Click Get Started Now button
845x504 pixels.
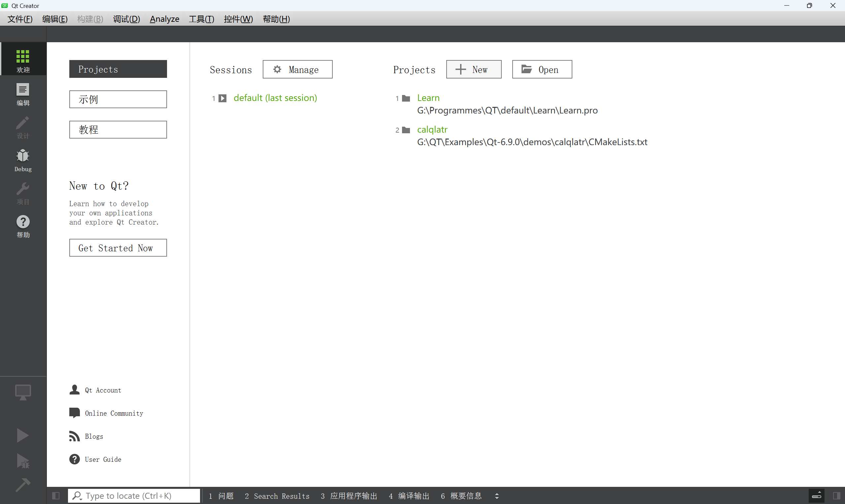[x=118, y=248]
